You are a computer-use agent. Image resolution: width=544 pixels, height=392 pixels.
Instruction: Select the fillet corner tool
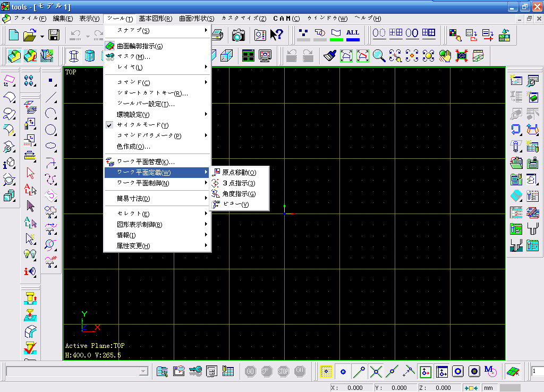click(x=50, y=163)
